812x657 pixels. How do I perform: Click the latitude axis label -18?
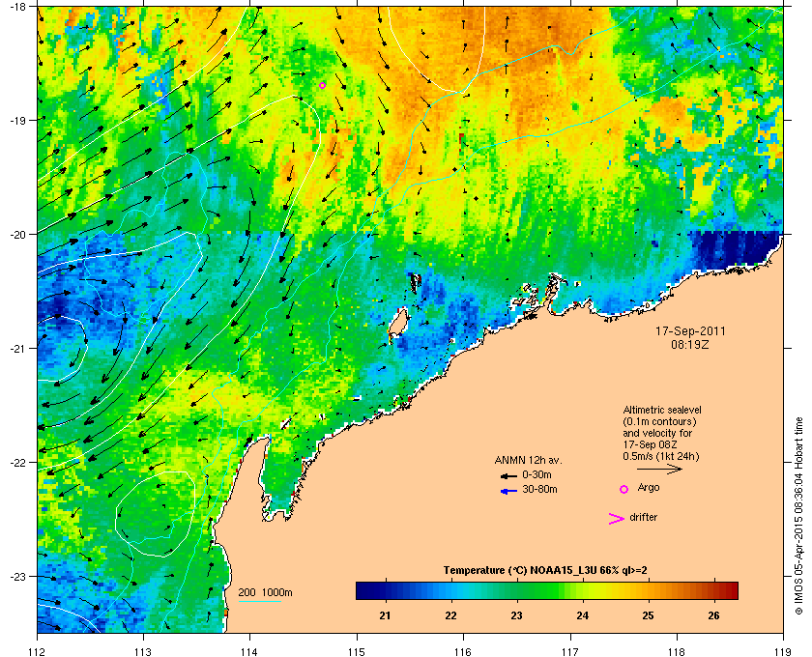[16, 6]
